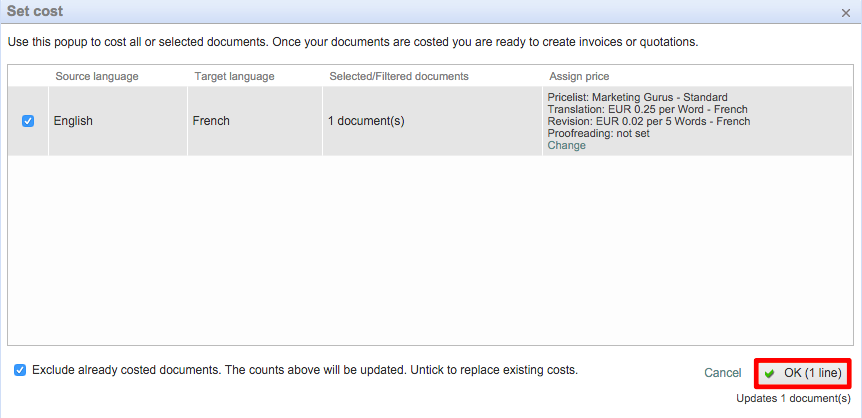Click the Assign price column header
This screenshot has height=418, width=862.
(x=579, y=77)
